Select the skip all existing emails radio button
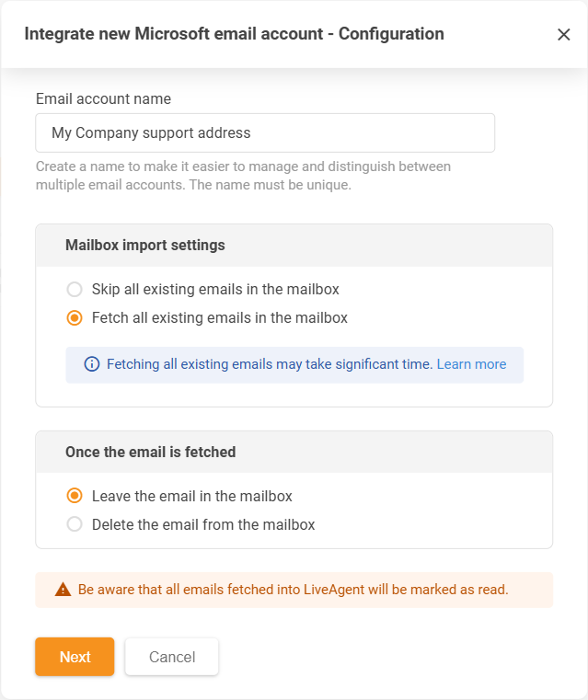588x700 pixels. point(75,290)
